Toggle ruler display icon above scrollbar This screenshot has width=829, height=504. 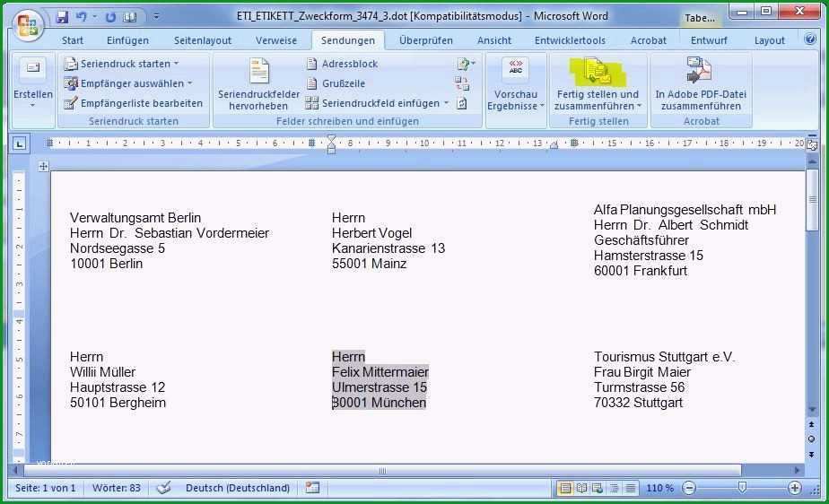pos(812,143)
